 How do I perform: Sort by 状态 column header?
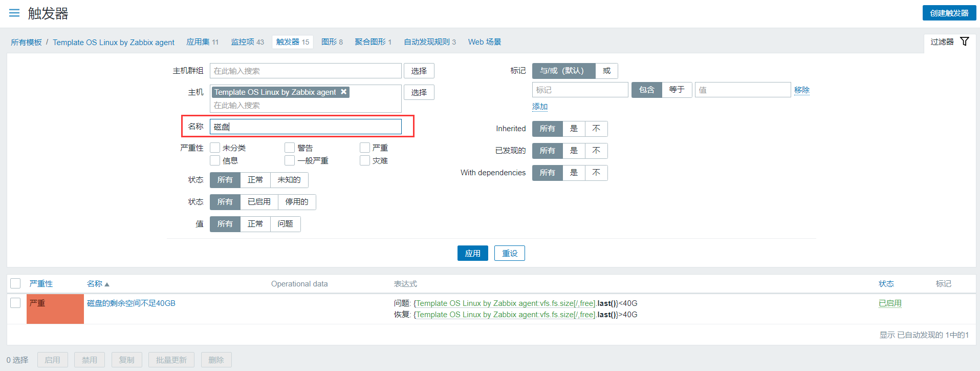pos(886,284)
